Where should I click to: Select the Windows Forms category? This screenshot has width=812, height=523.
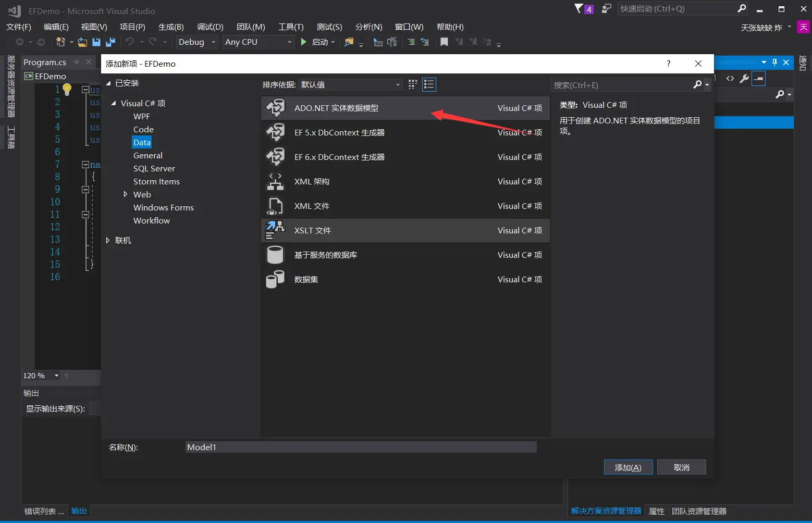164,207
